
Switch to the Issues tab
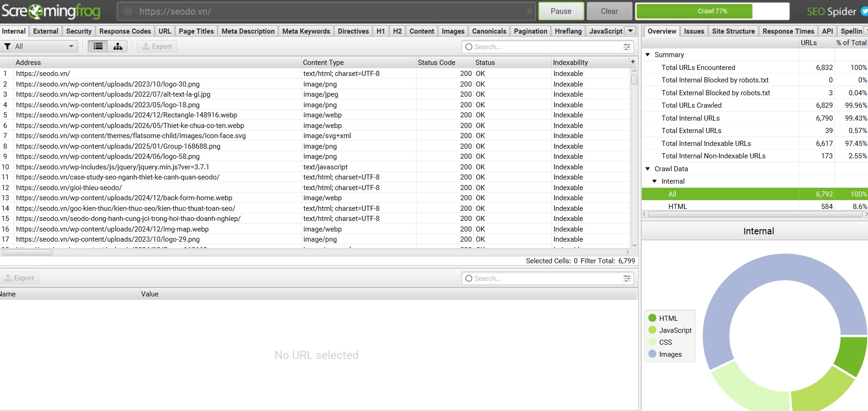694,31
